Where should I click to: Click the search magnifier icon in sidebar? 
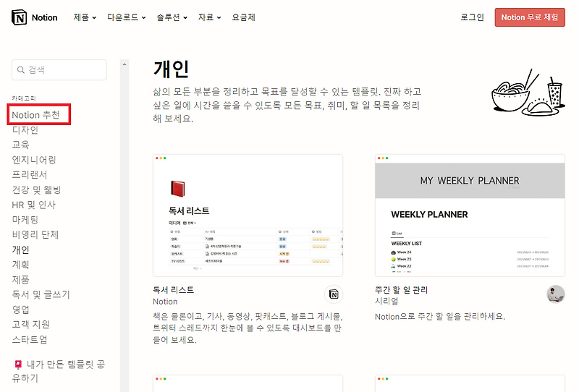click(21, 69)
